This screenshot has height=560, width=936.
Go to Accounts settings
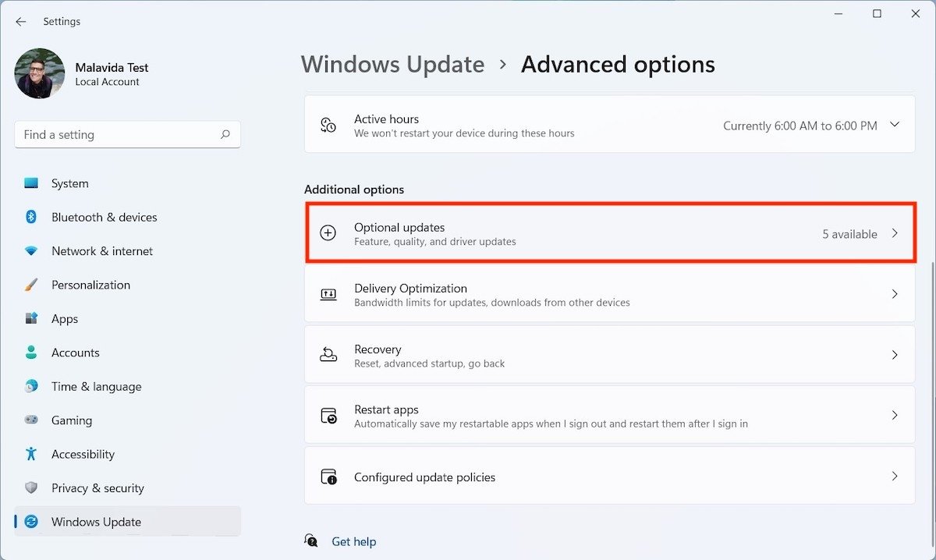pyautogui.click(x=76, y=353)
